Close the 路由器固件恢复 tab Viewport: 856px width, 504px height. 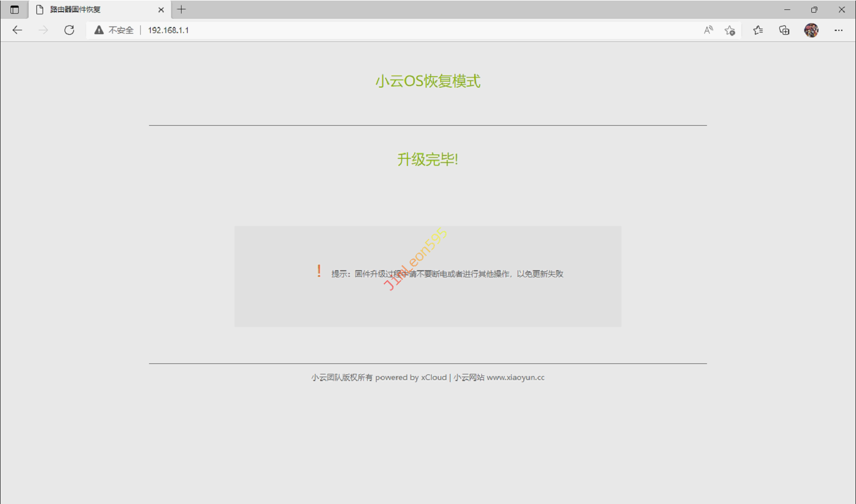pyautogui.click(x=161, y=9)
